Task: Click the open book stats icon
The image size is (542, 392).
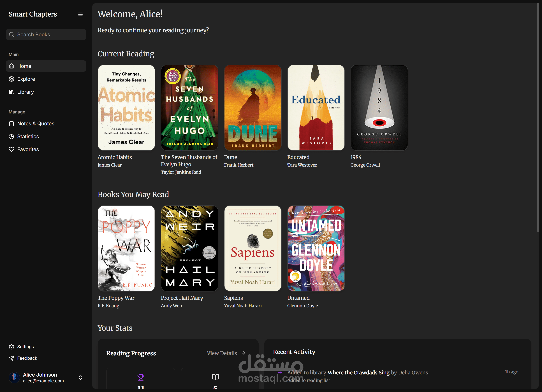Action: pos(215,377)
